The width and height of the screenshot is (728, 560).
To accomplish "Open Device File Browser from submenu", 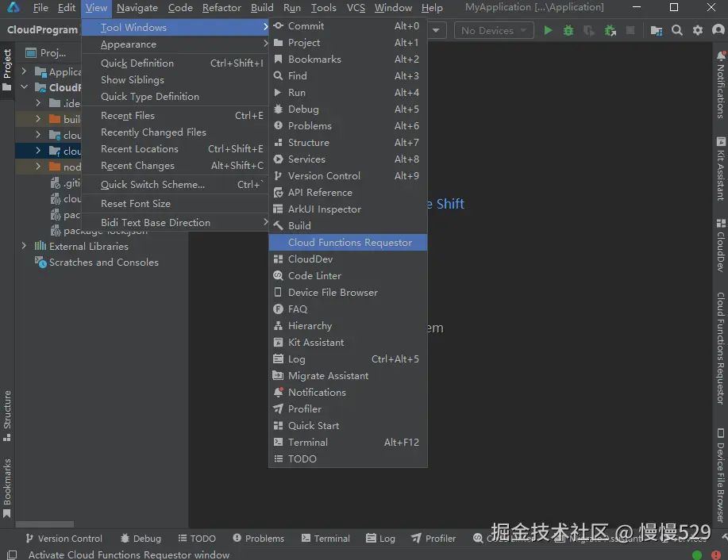I will (x=348, y=293).
